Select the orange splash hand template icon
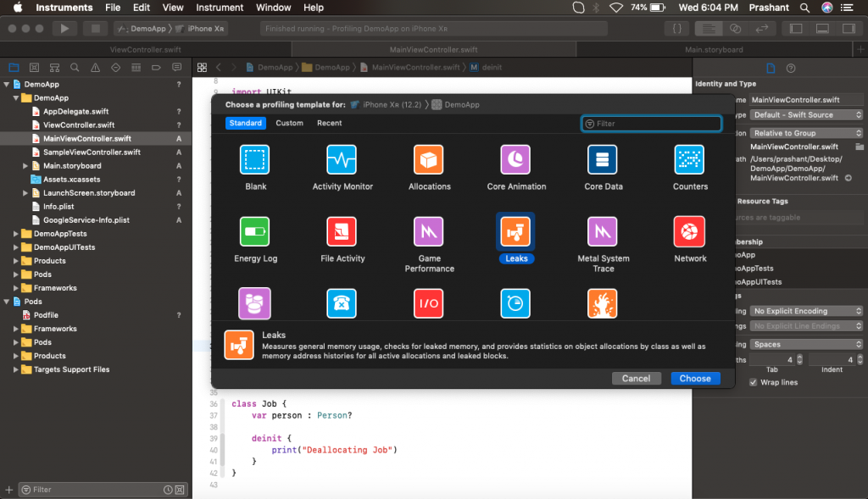868x499 pixels. pyautogui.click(x=603, y=303)
